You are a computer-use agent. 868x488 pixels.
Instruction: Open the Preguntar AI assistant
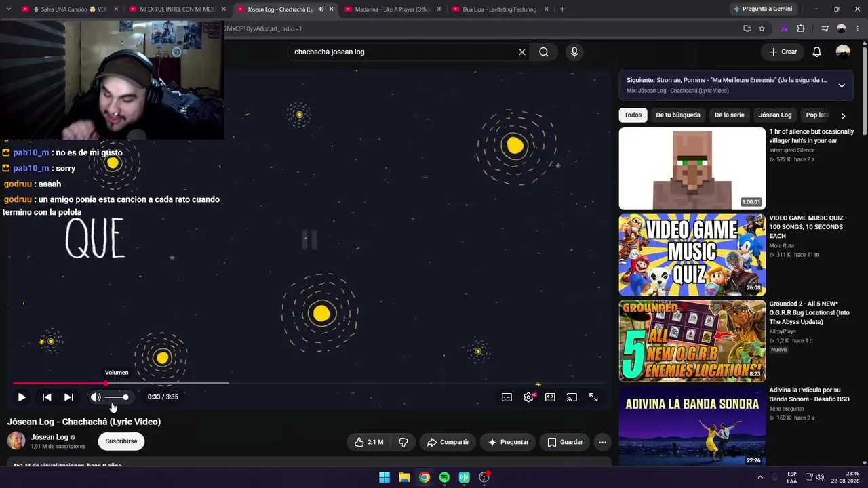pos(508,442)
